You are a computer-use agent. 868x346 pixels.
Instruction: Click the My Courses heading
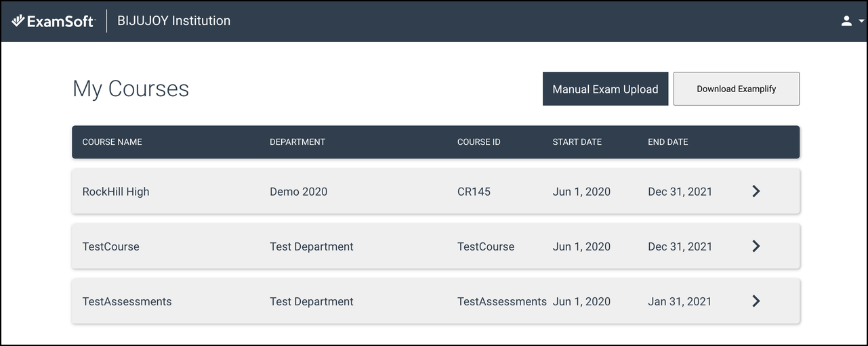tap(131, 89)
